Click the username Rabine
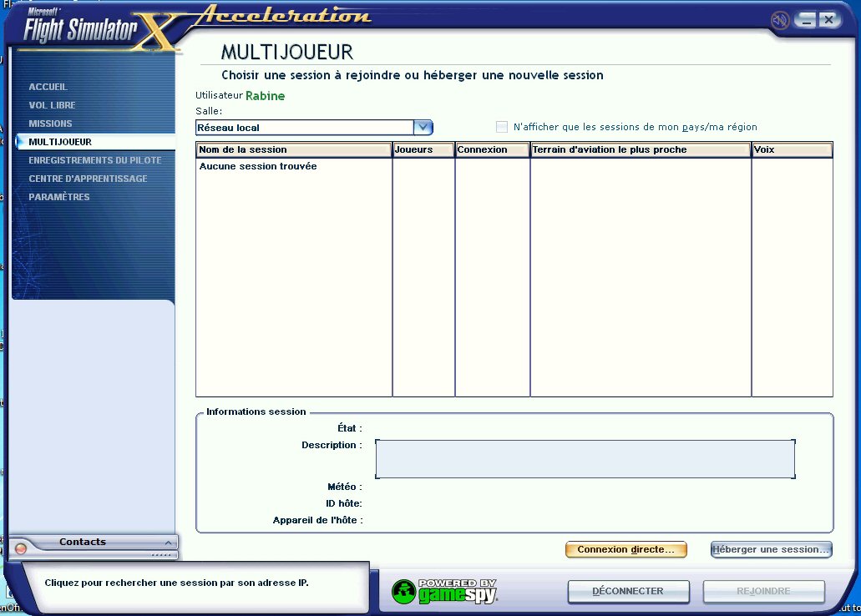This screenshot has width=861, height=616. [266, 95]
